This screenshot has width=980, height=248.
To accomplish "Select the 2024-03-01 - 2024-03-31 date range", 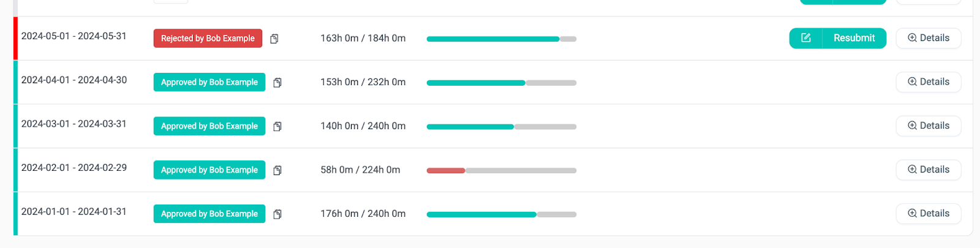I will point(73,124).
